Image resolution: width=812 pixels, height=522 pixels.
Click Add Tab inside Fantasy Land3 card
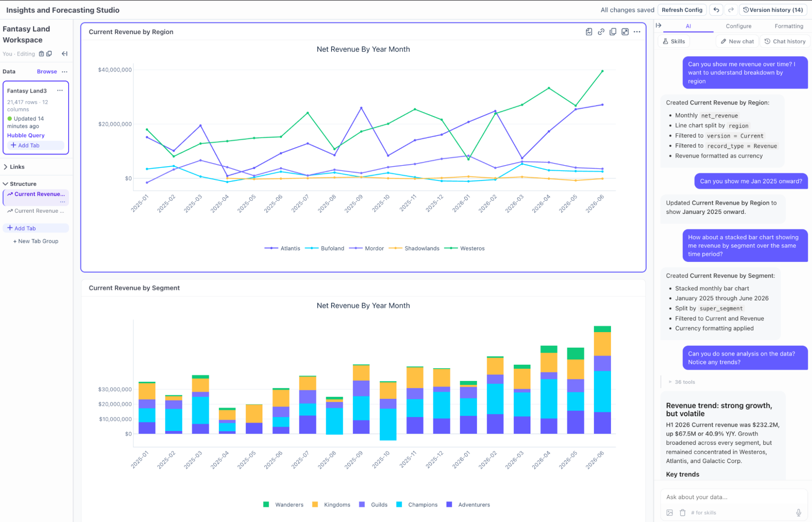pyautogui.click(x=36, y=145)
